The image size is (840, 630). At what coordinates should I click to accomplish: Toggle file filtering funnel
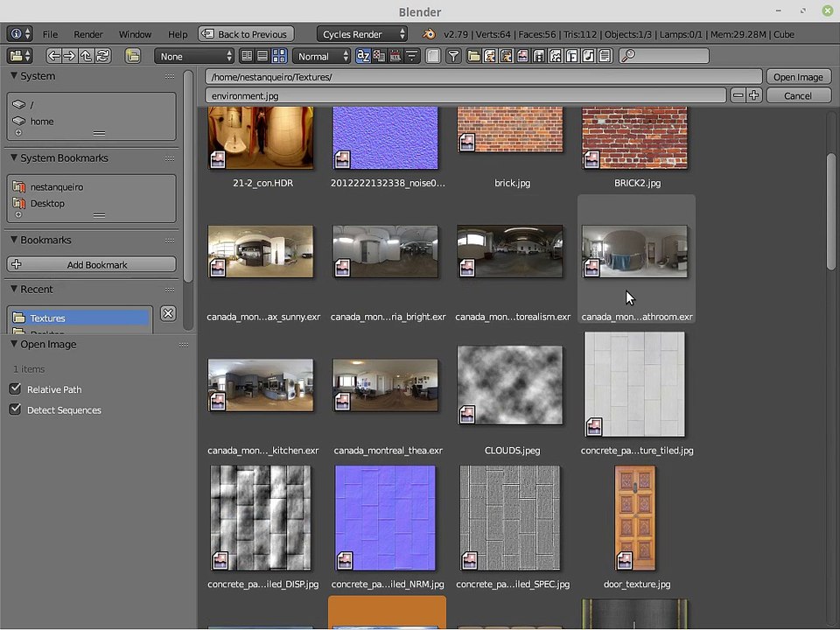[x=453, y=56]
